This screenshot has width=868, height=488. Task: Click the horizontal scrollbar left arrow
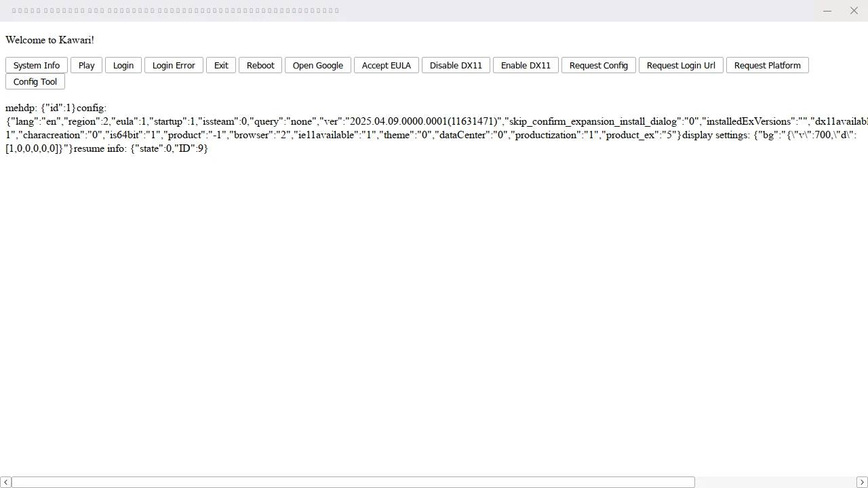click(5, 482)
